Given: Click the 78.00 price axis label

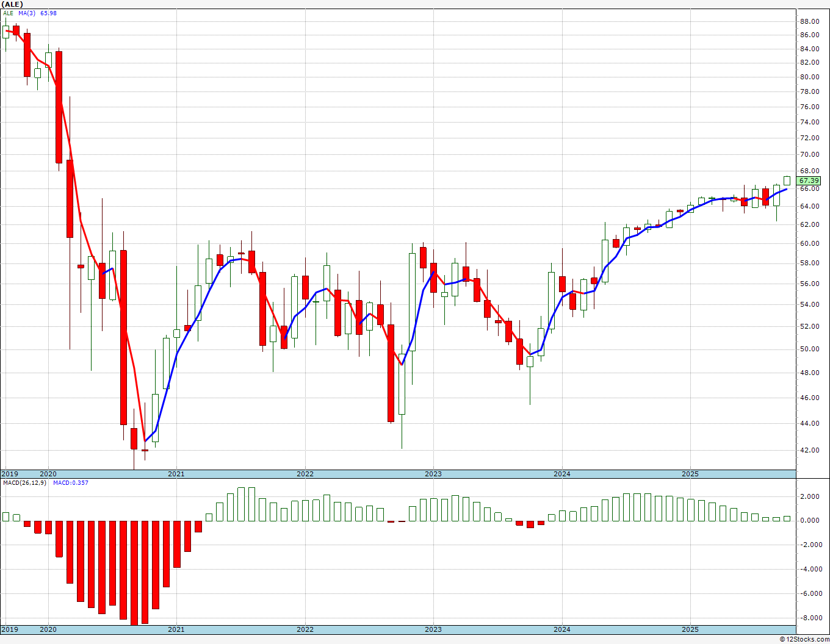Looking at the screenshot, I should pos(809,91).
